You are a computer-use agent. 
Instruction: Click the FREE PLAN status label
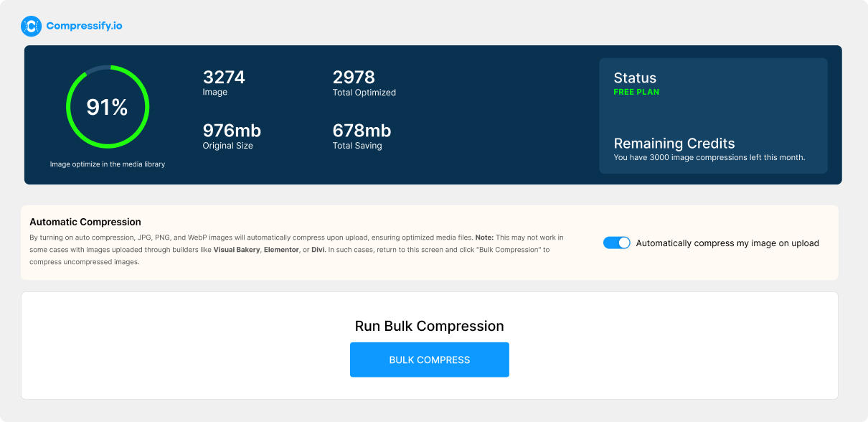(x=636, y=91)
